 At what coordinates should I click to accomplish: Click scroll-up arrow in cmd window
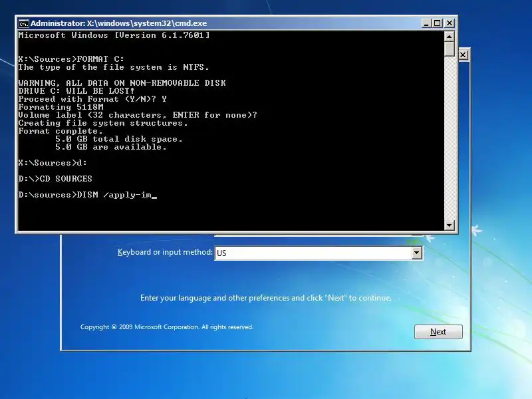tap(450, 37)
